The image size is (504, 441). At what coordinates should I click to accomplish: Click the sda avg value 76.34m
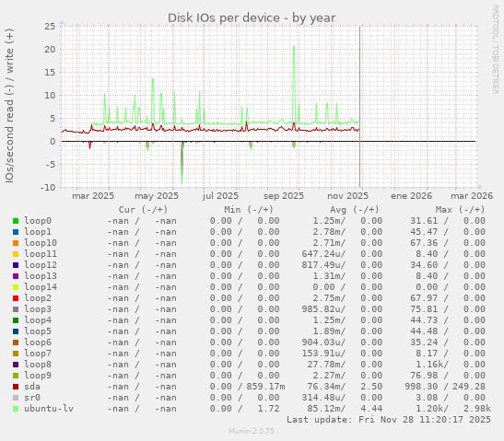pos(323,387)
